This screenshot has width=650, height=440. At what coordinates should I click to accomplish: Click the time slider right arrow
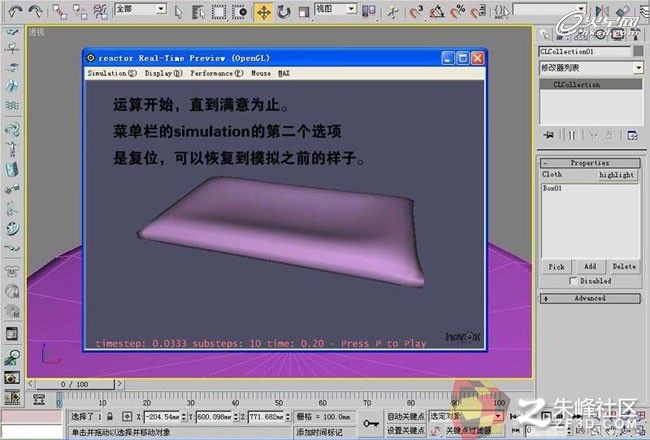(119, 384)
